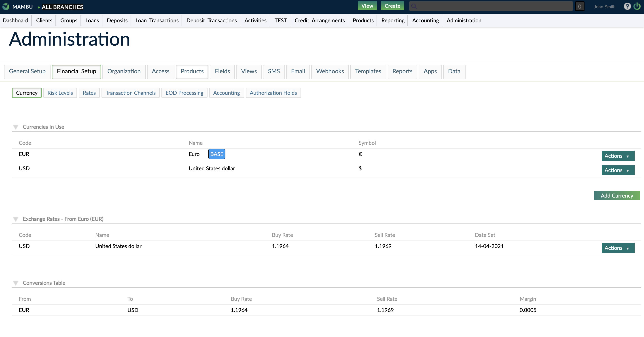Click the Mambu logo icon
The image size is (644, 337).
pyautogui.click(x=6, y=6)
